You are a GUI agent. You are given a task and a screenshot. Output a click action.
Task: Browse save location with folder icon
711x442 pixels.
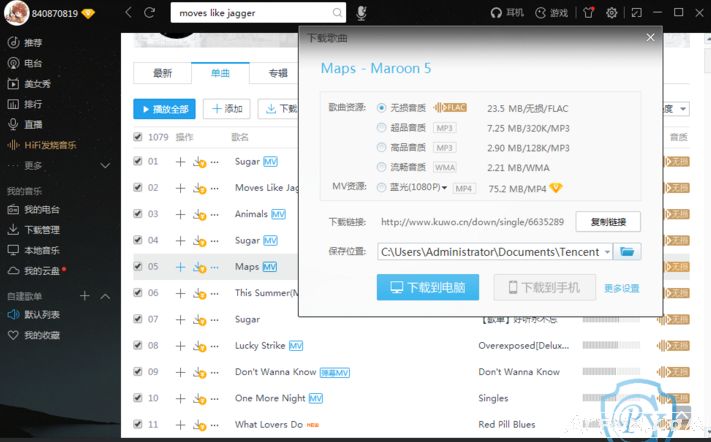click(x=628, y=252)
